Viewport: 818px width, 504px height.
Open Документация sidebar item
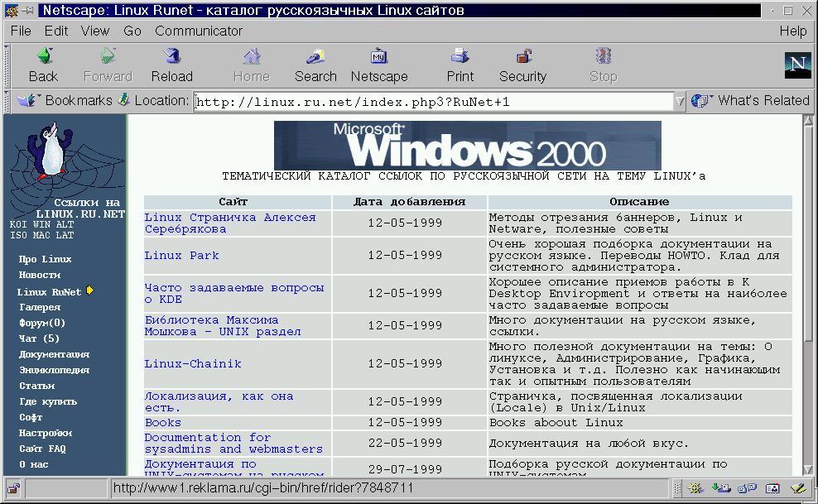coord(55,354)
